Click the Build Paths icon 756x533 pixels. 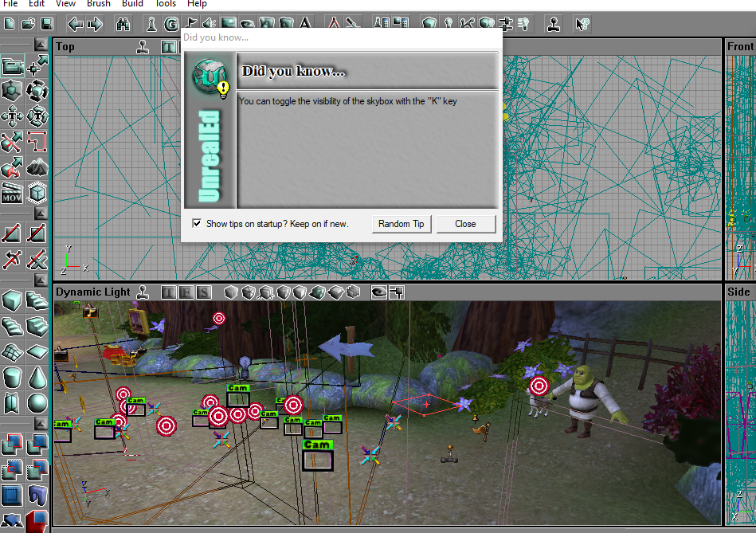tap(467, 24)
